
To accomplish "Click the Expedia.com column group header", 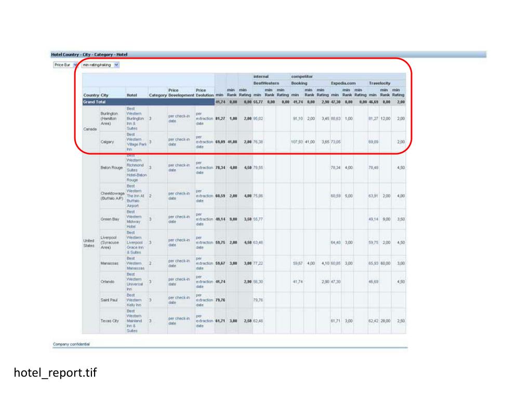I will [343, 83].
